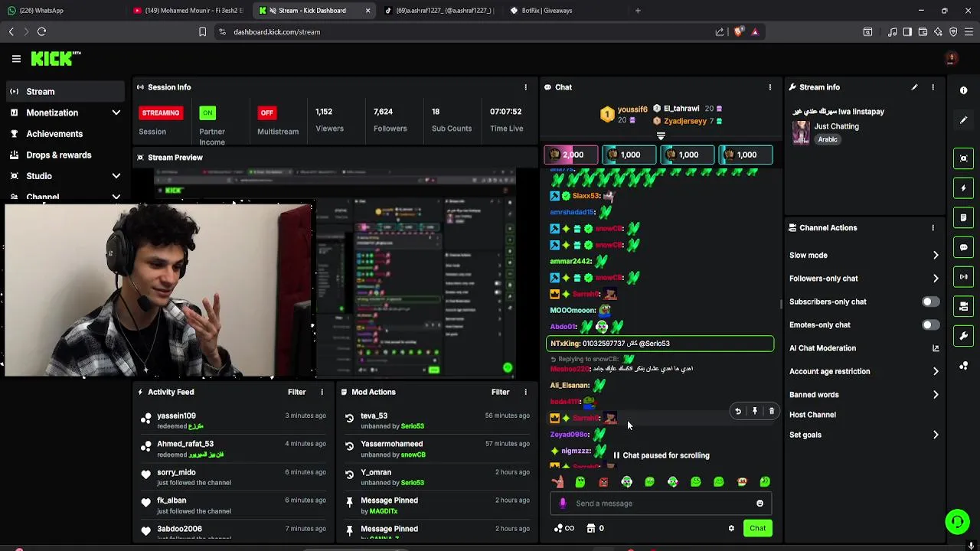The image size is (980, 551).
Task: Open the Stream info options menu
Action: tap(933, 87)
